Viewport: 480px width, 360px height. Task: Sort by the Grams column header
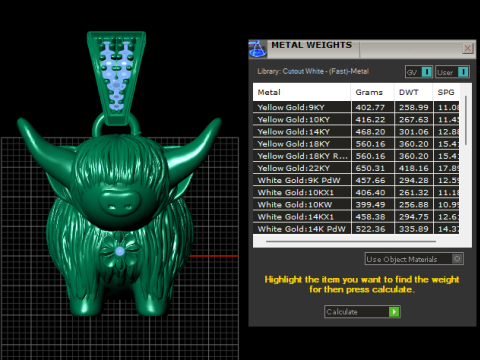[x=372, y=92]
